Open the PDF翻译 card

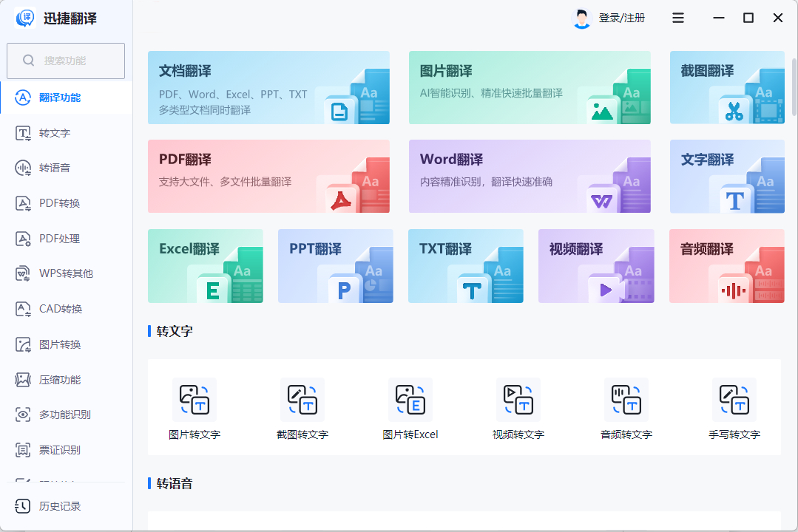(268, 177)
